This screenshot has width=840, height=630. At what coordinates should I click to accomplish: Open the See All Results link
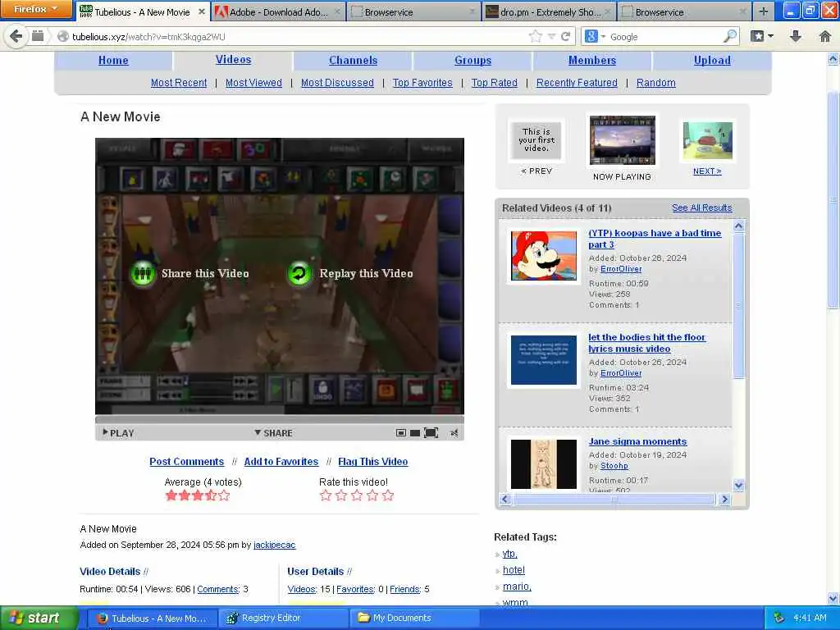point(702,208)
